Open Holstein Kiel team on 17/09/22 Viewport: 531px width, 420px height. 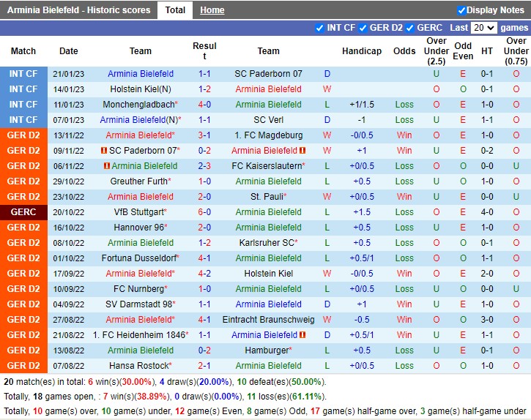[268, 274]
